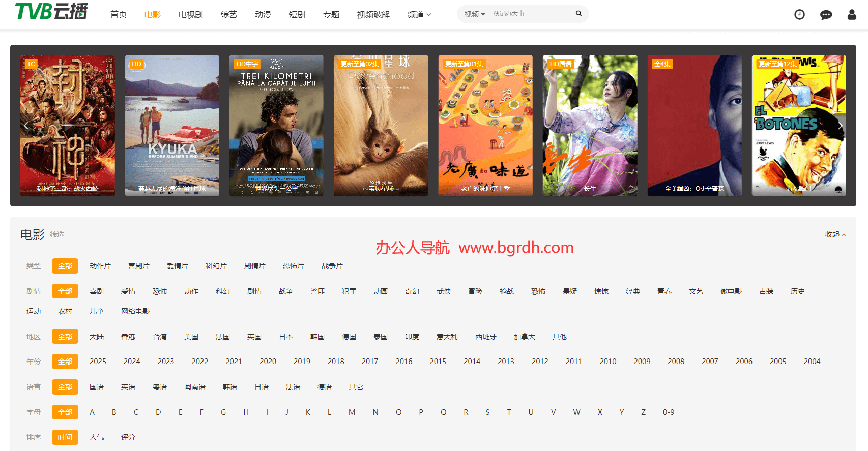Filter plot by 儿童
868x451 pixels.
point(97,311)
